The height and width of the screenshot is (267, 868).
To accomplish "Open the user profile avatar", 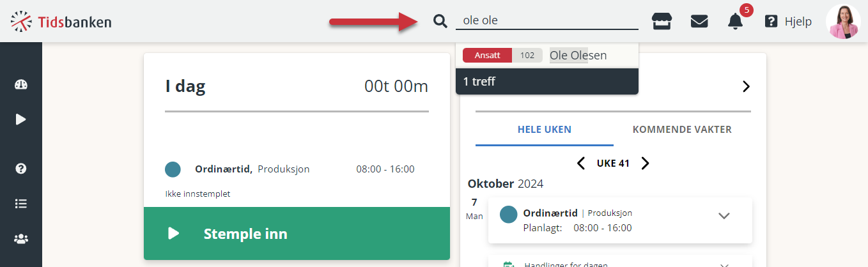I will 843,22.
